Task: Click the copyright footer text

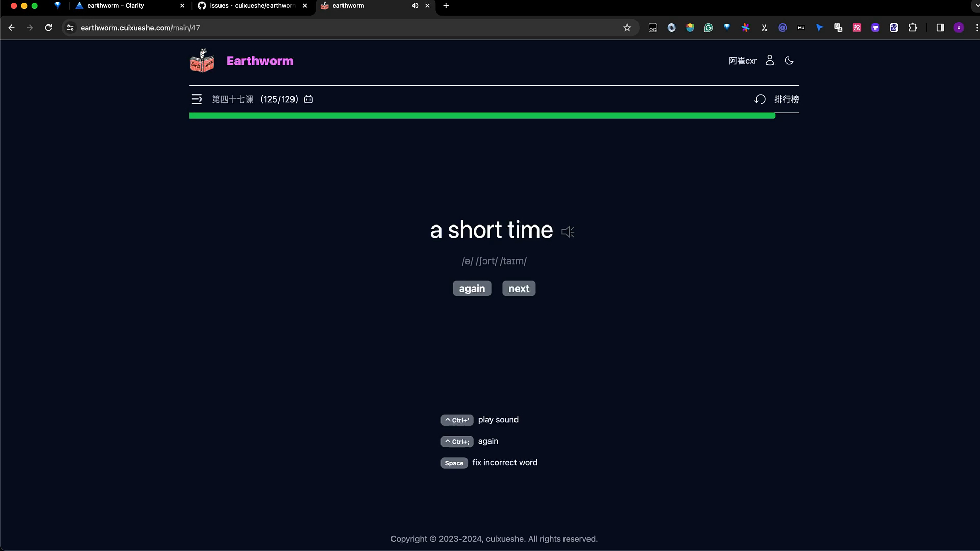Action: pos(494,539)
